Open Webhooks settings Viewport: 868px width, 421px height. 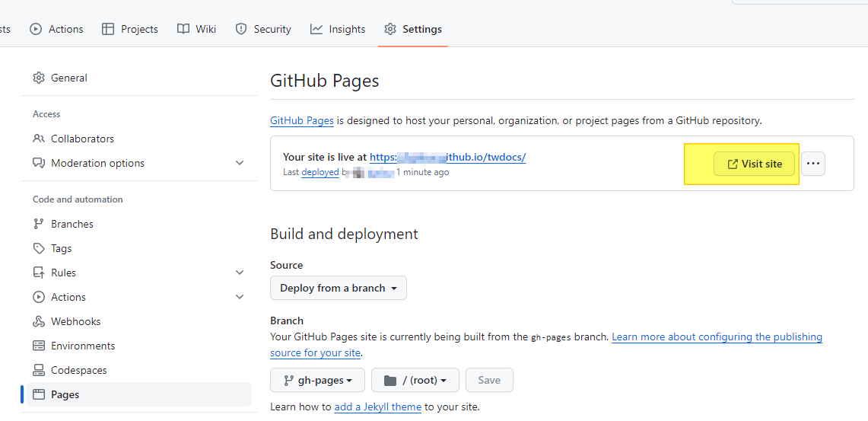(139, 321)
